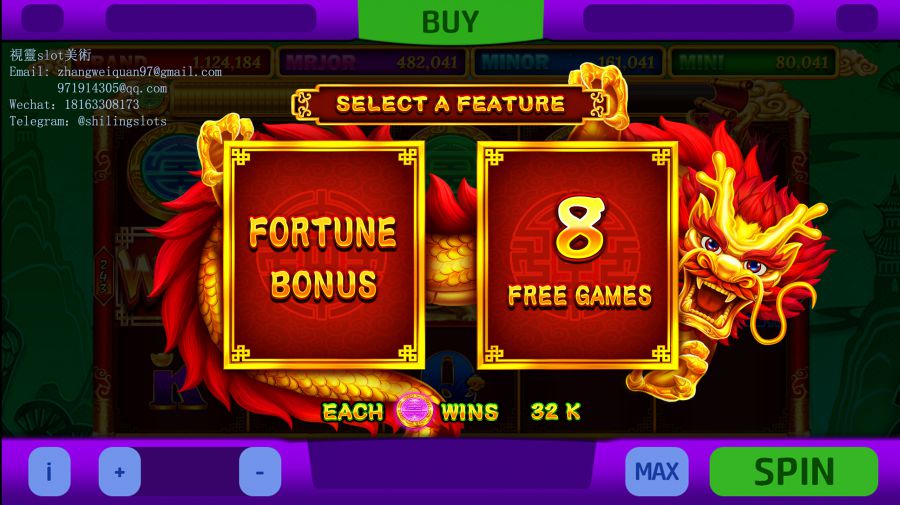Image resolution: width=900 pixels, height=505 pixels.
Task: Choose the 8 Free Games card
Action: [577, 255]
